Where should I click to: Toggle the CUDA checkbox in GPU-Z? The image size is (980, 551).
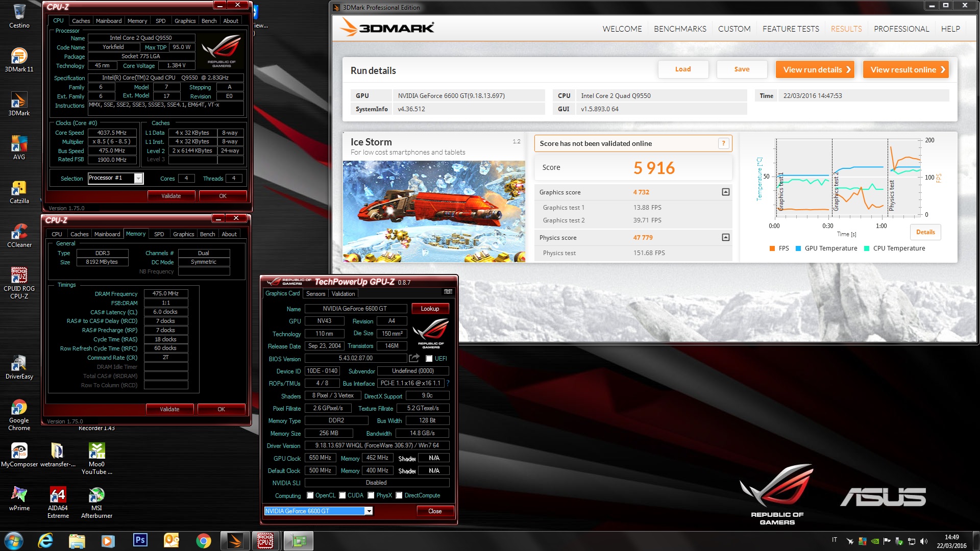pos(342,495)
